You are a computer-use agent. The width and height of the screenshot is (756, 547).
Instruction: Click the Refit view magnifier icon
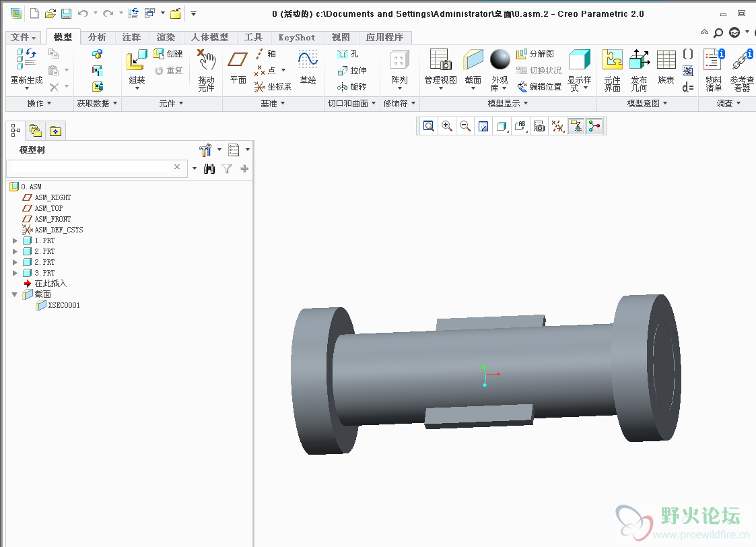(429, 126)
